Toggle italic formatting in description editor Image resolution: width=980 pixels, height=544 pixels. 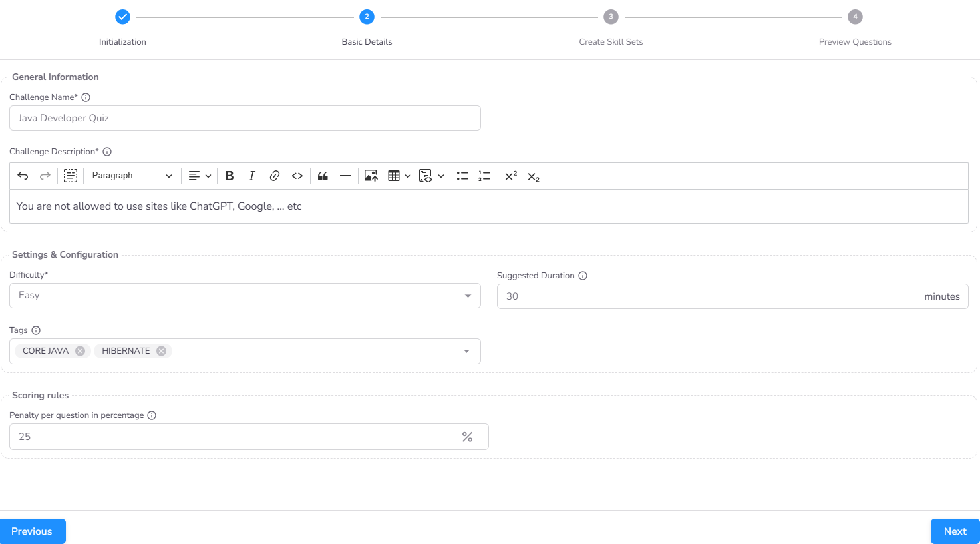[251, 176]
